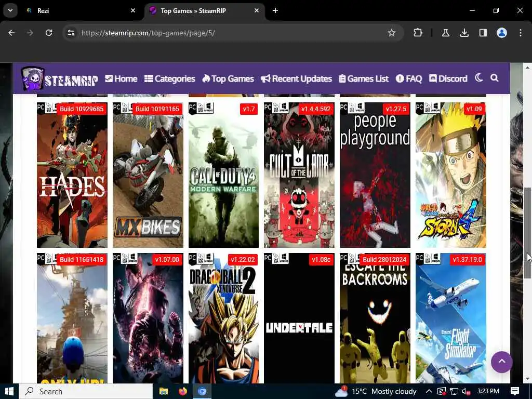This screenshot has width=532, height=399.
Task: Open the Only Up game thumbnail
Action: point(72,318)
